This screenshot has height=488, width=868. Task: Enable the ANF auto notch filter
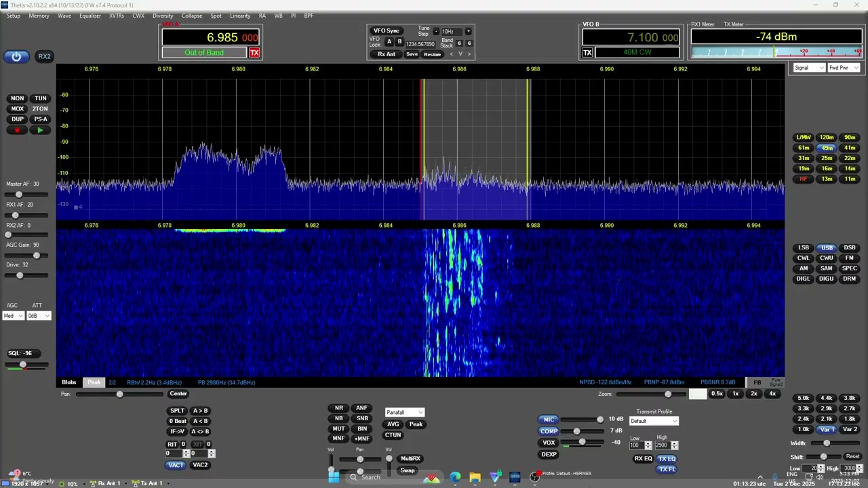click(361, 408)
